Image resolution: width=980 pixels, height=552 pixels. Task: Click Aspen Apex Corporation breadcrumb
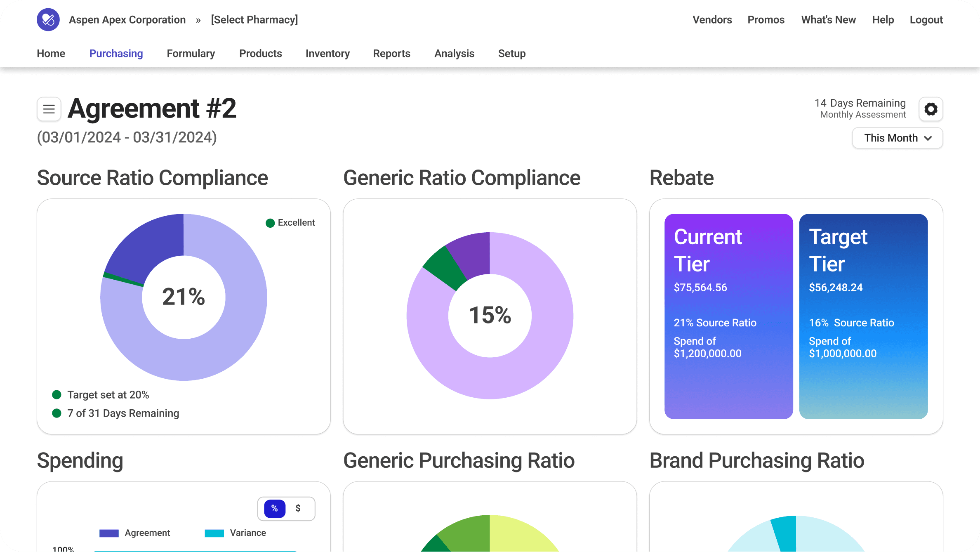[127, 20]
